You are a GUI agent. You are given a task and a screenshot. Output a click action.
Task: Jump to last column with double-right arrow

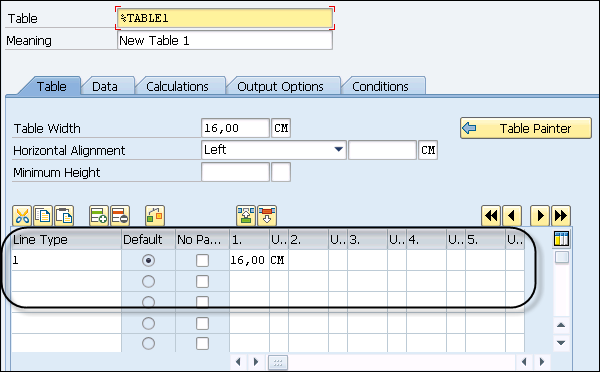561,216
